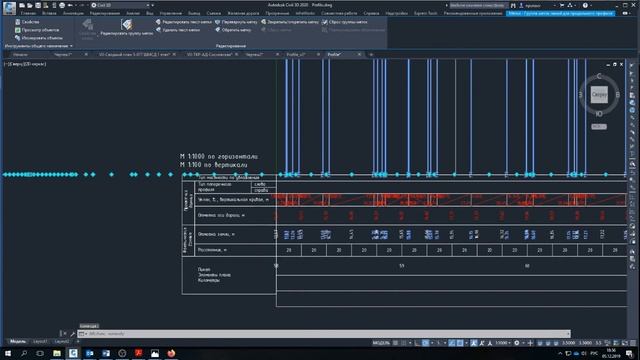The image size is (640, 360).
Task: Open the Civil 3D application menu button
Action: [9, 8]
